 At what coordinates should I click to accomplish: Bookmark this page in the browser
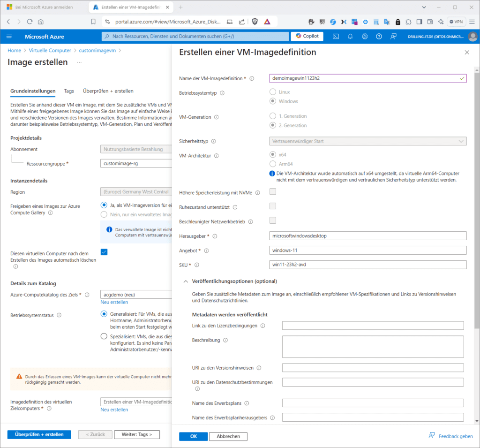point(93,22)
